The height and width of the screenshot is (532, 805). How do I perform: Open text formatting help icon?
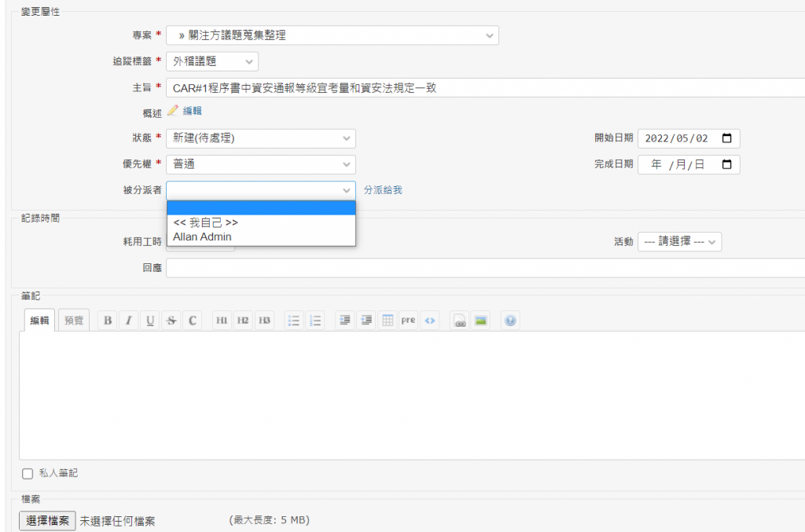tap(510, 320)
